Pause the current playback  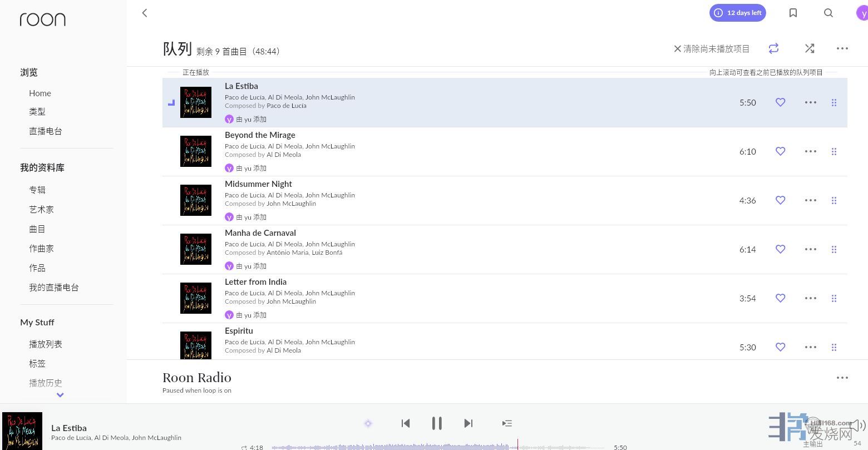point(437,423)
